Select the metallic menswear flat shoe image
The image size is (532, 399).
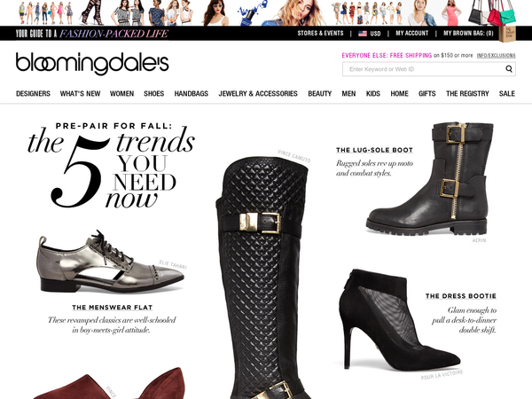[110, 262]
